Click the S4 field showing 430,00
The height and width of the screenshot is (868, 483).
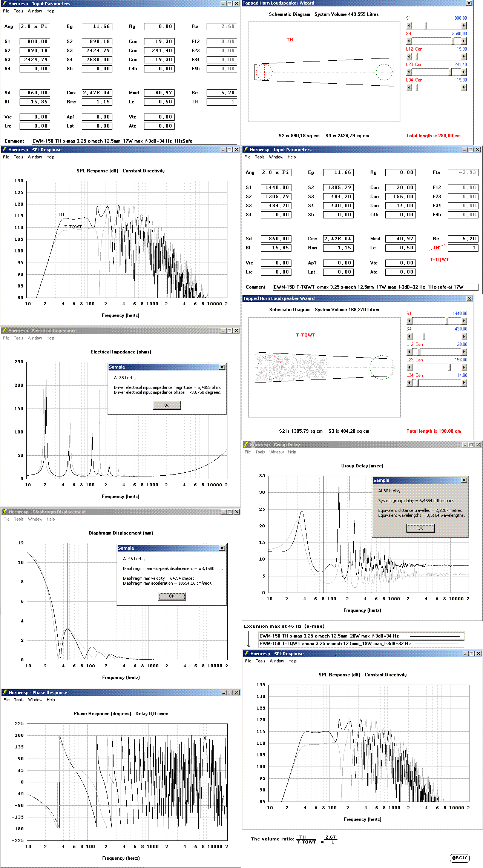click(338, 206)
